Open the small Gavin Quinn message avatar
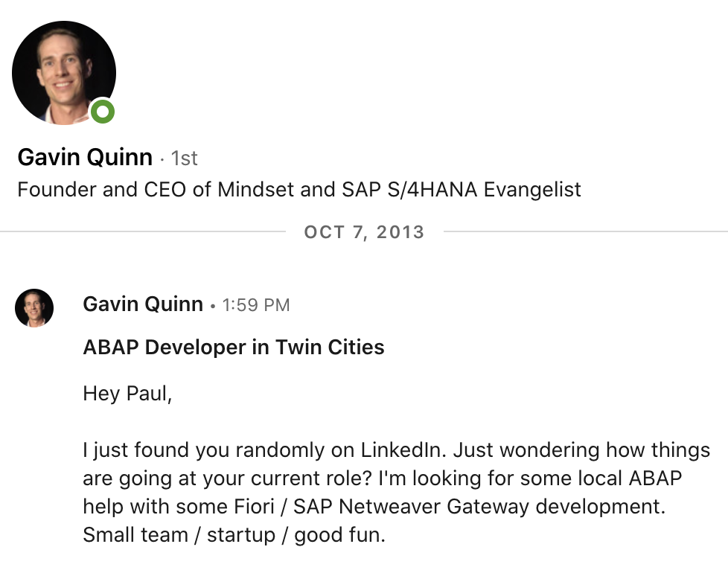The image size is (728, 576). pyautogui.click(x=34, y=308)
